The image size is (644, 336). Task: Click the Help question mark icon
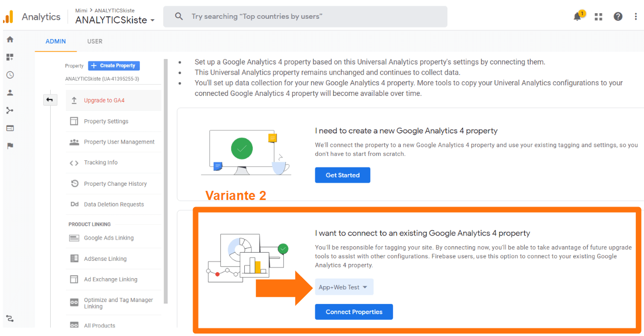point(618,17)
